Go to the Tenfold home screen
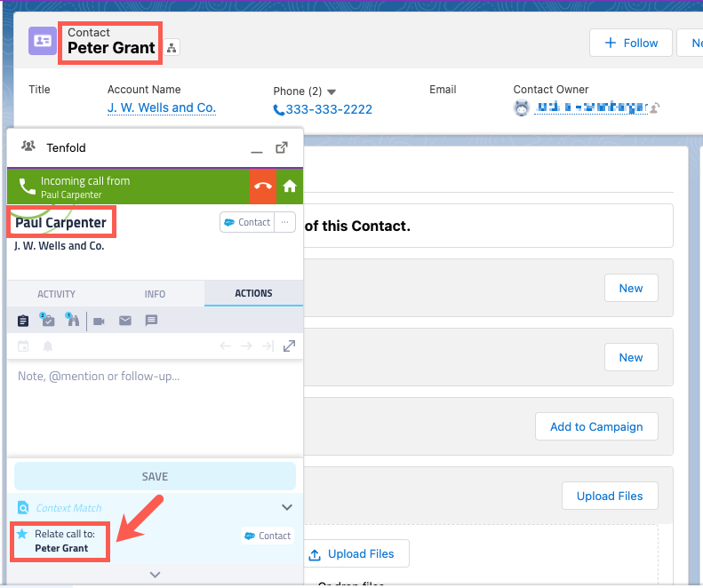 pyautogui.click(x=290, y=186)
